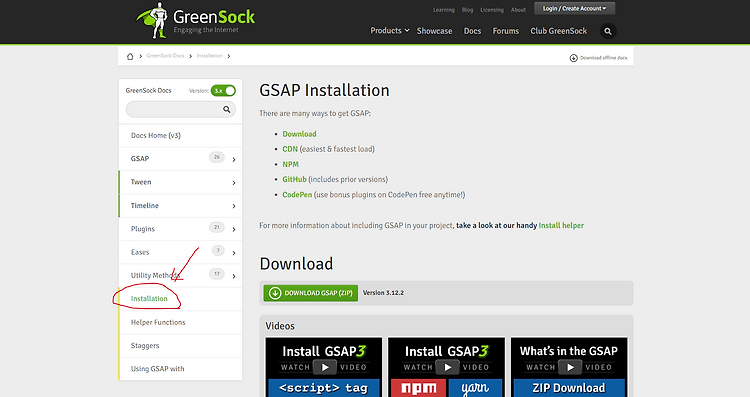
Task: Open Forums in top navigation
Action: [506, 31]
